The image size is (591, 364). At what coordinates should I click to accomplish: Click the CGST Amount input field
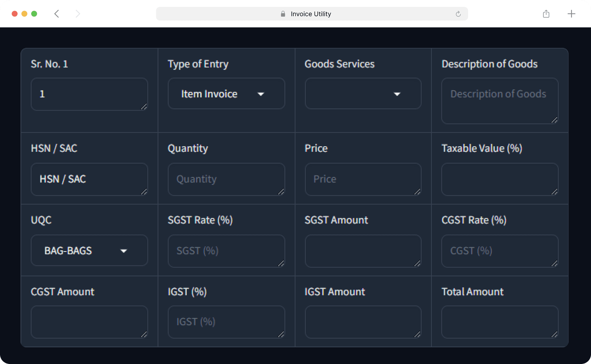pos(89,321)
